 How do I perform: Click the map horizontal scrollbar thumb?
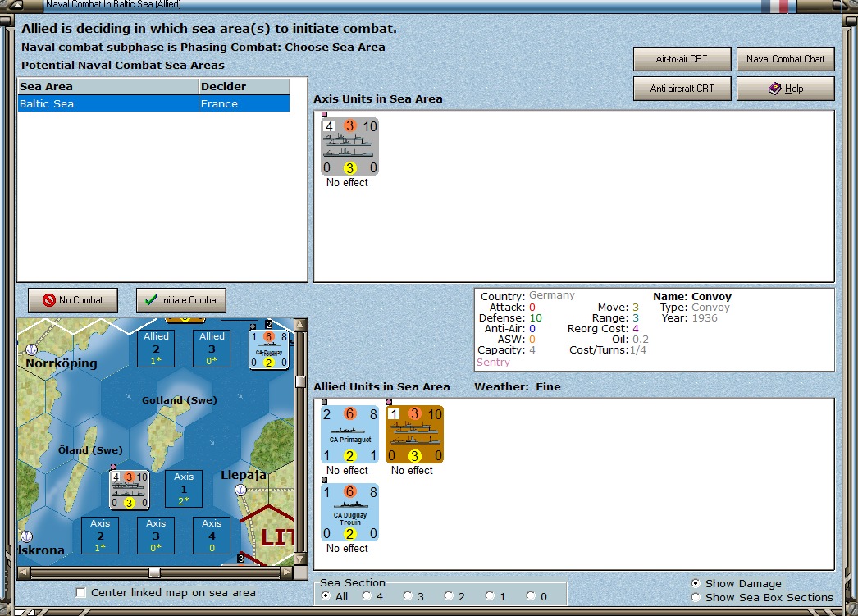(x=154, y=573)
